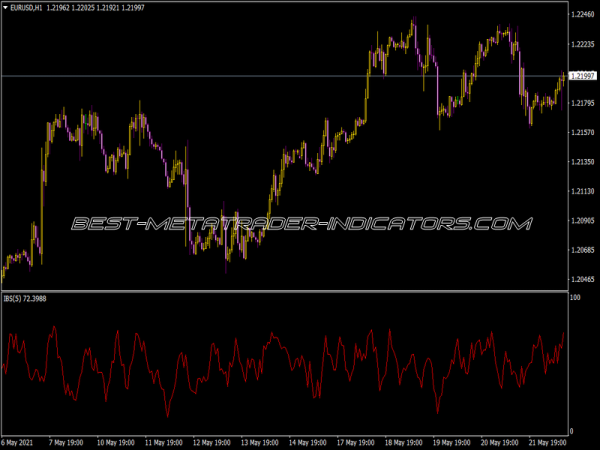Click the dropdown triangle beside EURUSD,H1
The image size is (600, 450).
point(5,8)
